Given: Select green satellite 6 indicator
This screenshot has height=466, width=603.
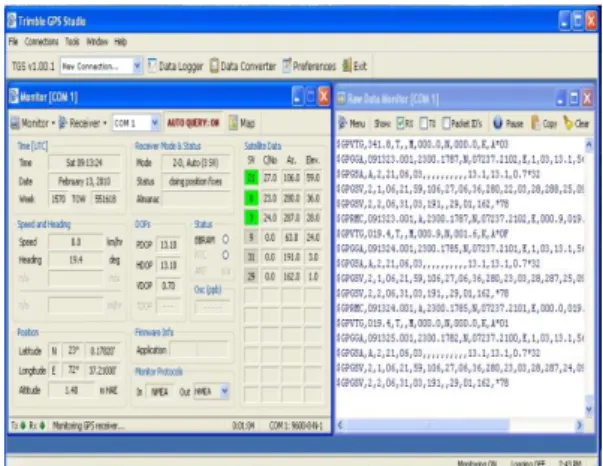Looking at the screenshot, I should click(251, 198).
